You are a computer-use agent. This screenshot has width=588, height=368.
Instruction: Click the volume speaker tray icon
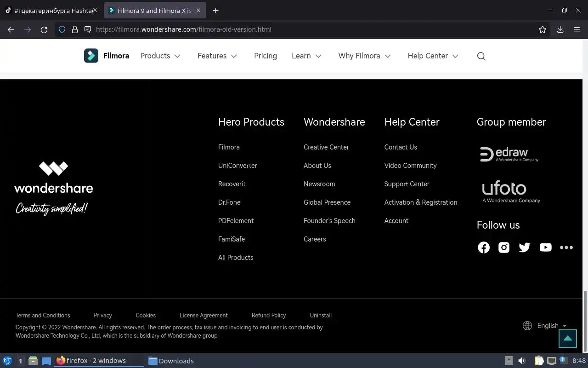[x=522, y=361]
